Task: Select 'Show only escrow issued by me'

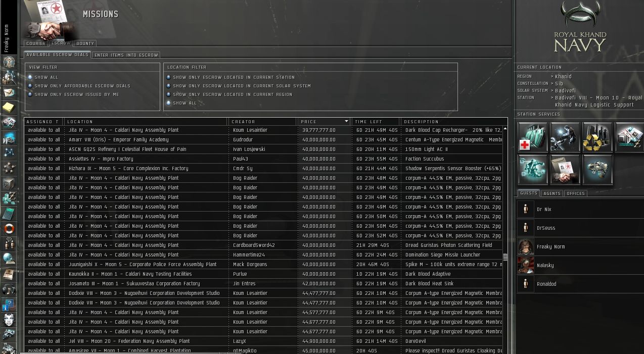Action: click(x=30, y=94)
